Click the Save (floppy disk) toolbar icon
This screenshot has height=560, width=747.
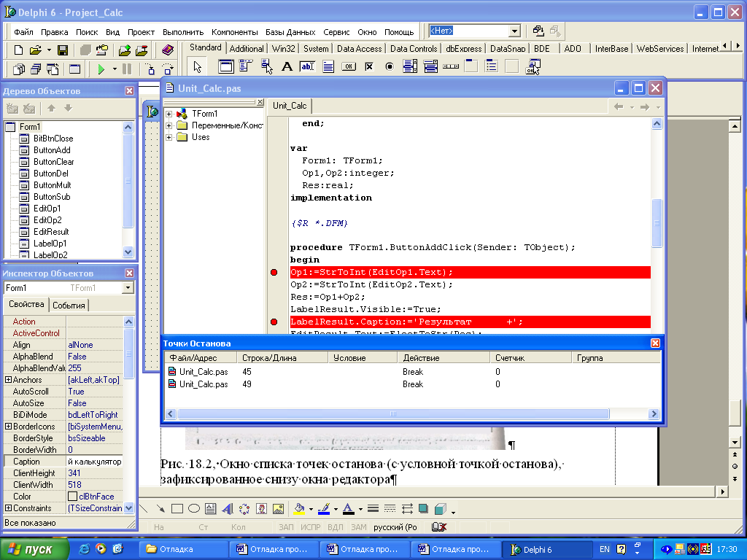tap(63, 50)
